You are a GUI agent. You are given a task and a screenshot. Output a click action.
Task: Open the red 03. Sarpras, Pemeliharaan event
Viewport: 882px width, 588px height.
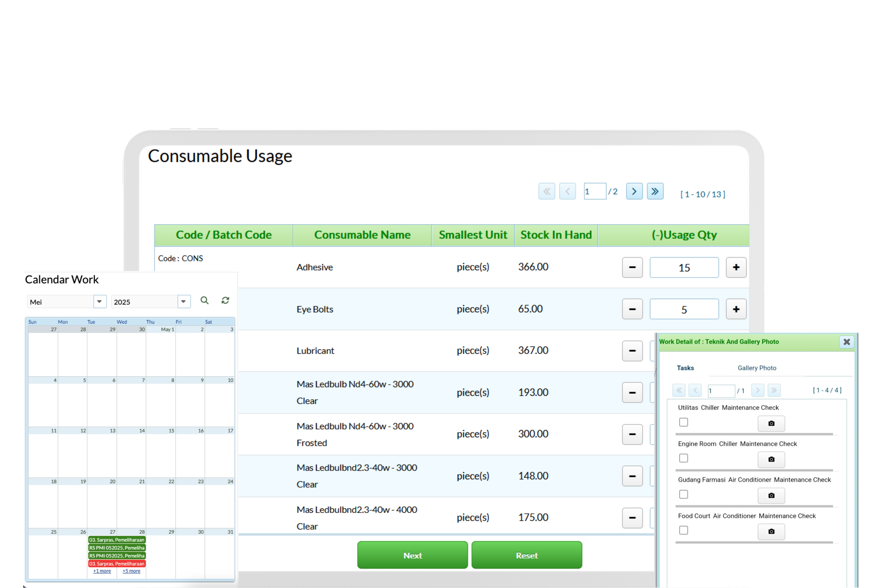tap(117, 564)
